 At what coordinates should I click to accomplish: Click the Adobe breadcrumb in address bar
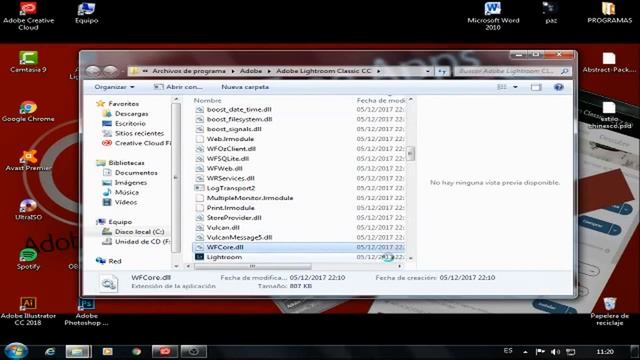pos(251,71)
